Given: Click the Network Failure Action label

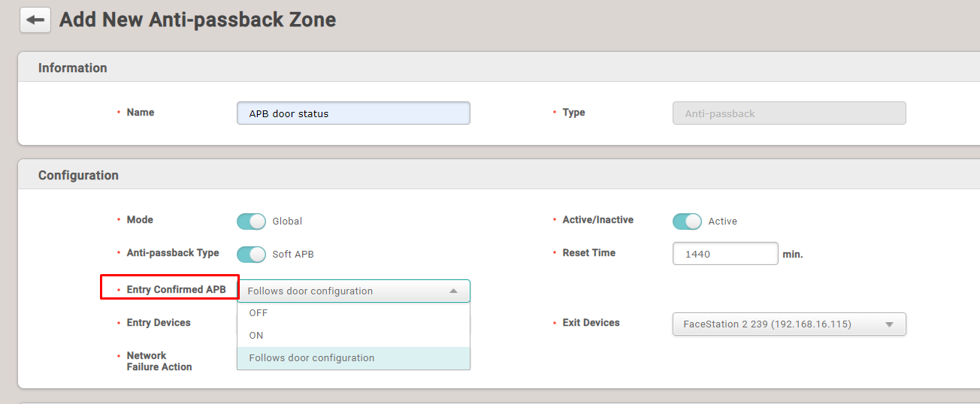Looking at the screenshot, I should pyautogui.click(x=159, y=361).
